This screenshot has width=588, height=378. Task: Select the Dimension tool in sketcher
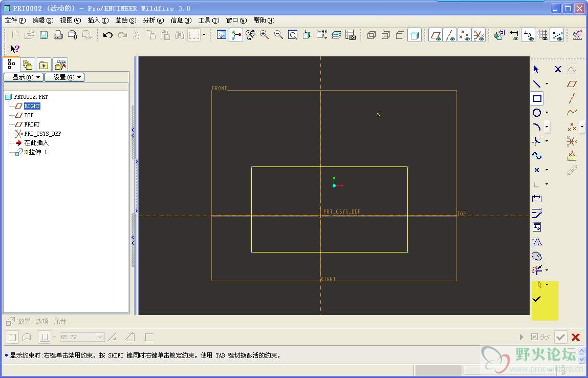537,198
